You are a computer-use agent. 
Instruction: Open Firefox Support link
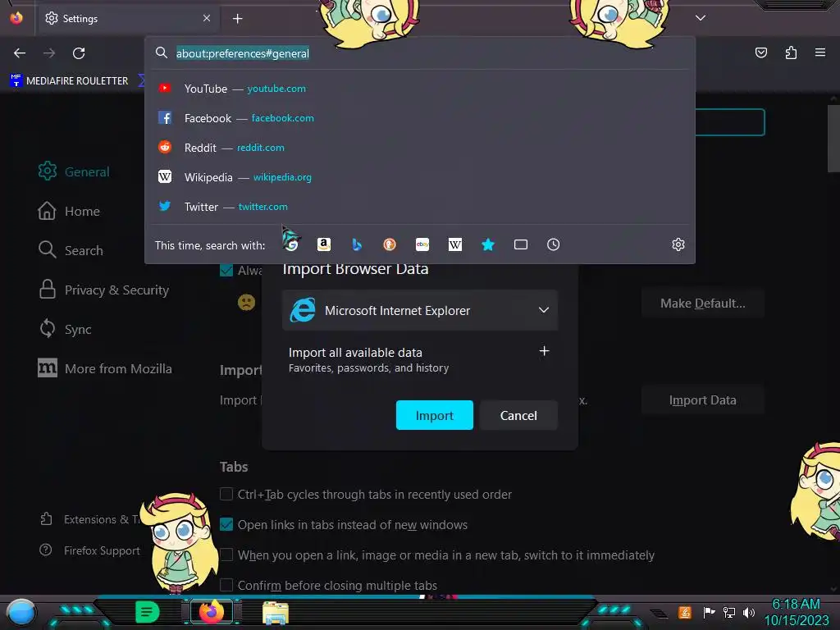point(90,550)
